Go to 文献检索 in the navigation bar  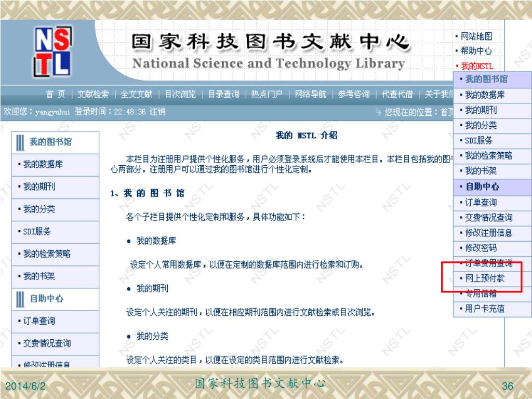(93, 94)
